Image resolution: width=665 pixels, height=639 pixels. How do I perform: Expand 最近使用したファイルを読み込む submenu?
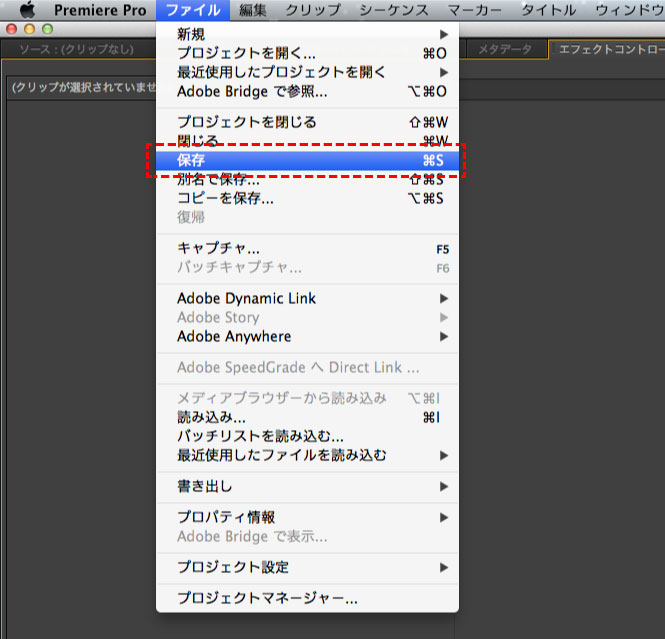[x=307, y=455]
